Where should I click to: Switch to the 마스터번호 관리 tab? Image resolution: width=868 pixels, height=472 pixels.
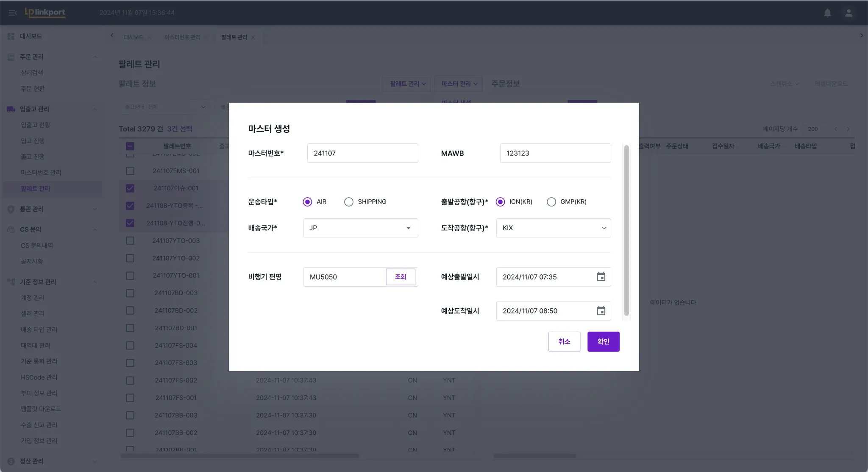182,37
